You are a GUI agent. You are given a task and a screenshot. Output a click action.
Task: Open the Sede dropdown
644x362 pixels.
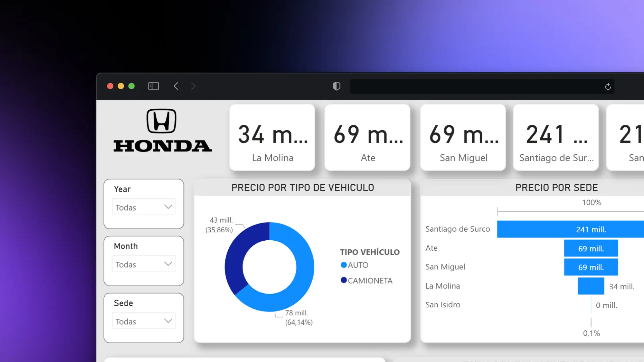(x=144, y=321)
